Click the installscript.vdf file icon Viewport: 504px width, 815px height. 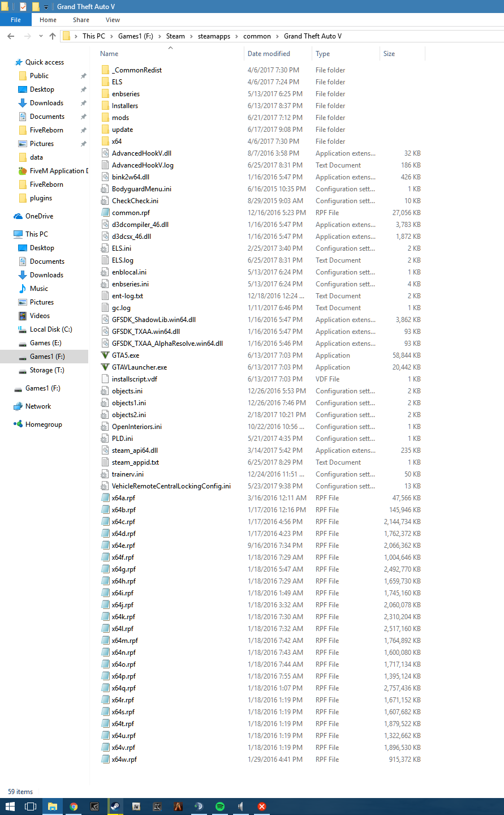coord(105,379)
